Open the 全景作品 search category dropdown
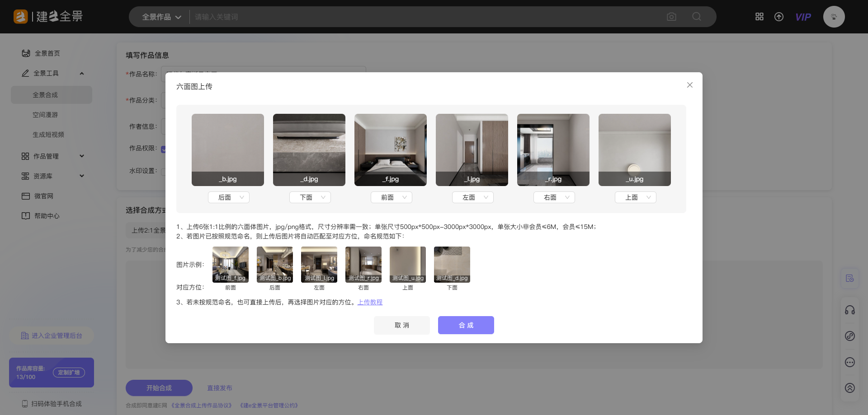 [x=161, y=17]
